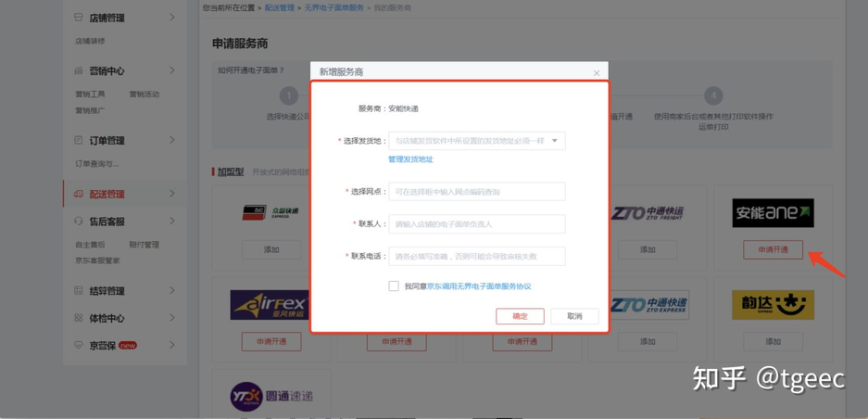Click the 体检中心 grid icon
868x419 pixels.
79,318
